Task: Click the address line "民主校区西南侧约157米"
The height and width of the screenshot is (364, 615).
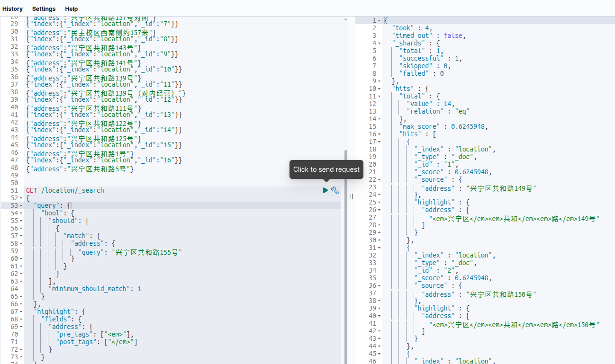Action: coord(91,33)
